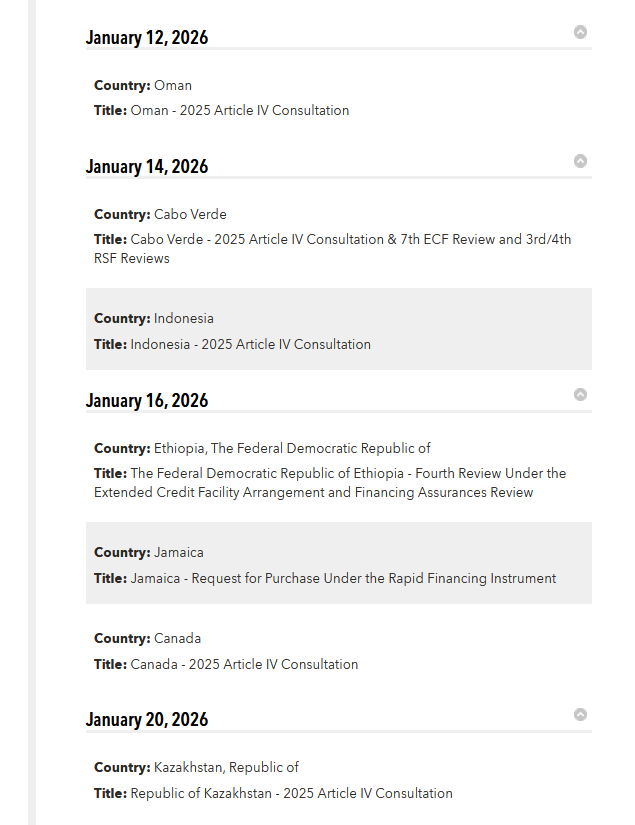Collapse the January 12, 2026 section arrow

(x=580, y=32)
